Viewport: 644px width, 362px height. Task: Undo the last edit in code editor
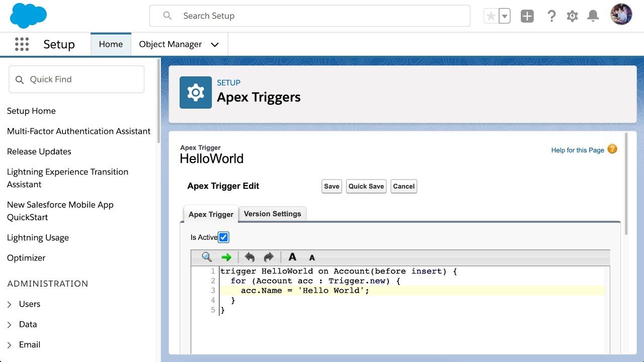[x=250, y=257]
